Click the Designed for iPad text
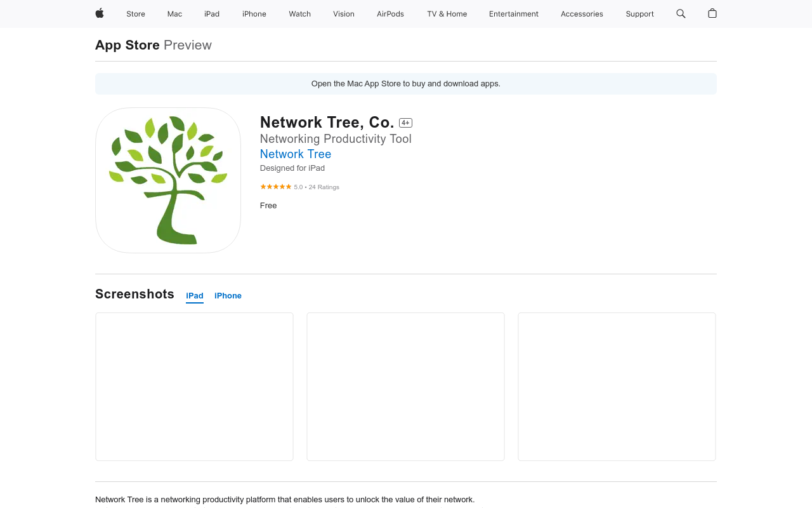The image size is (812, 508). 292,168
